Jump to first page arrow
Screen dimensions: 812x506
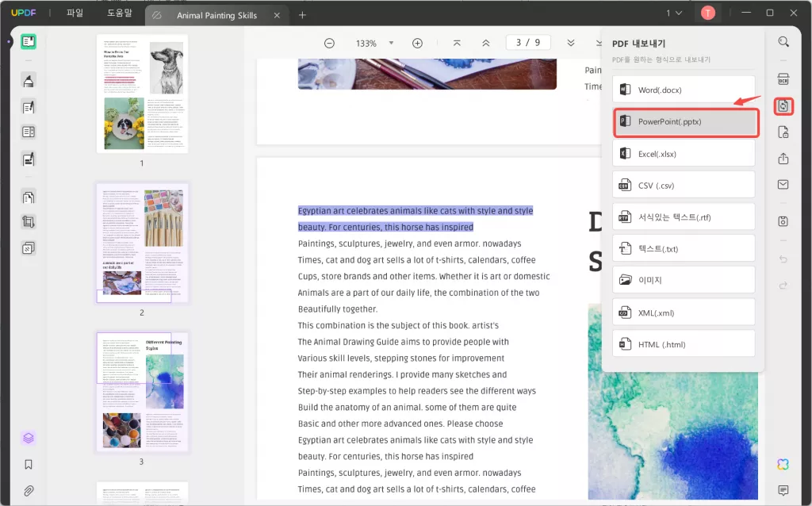pos(457,44)
